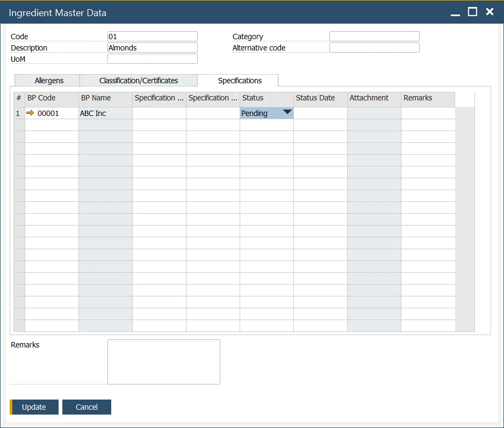Expand the Pending status dropdown
Viewport: 504px width, 428px height.
click(x=287, y=113)
